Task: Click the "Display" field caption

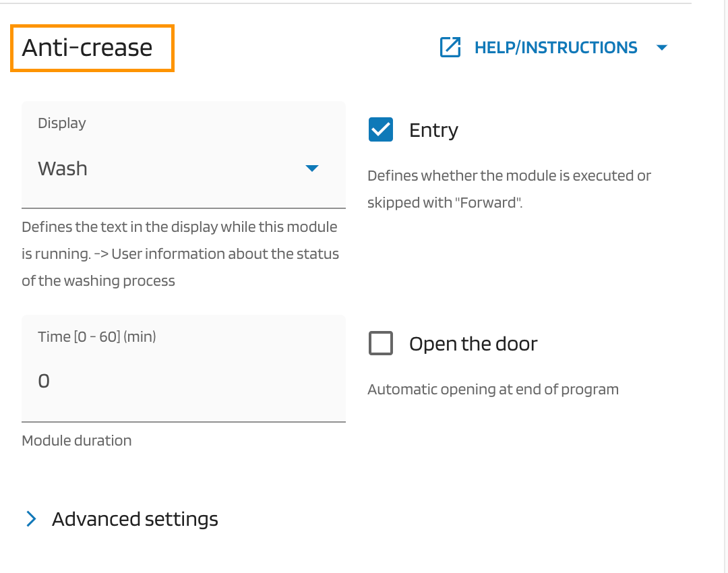Action: coord(62,123)
